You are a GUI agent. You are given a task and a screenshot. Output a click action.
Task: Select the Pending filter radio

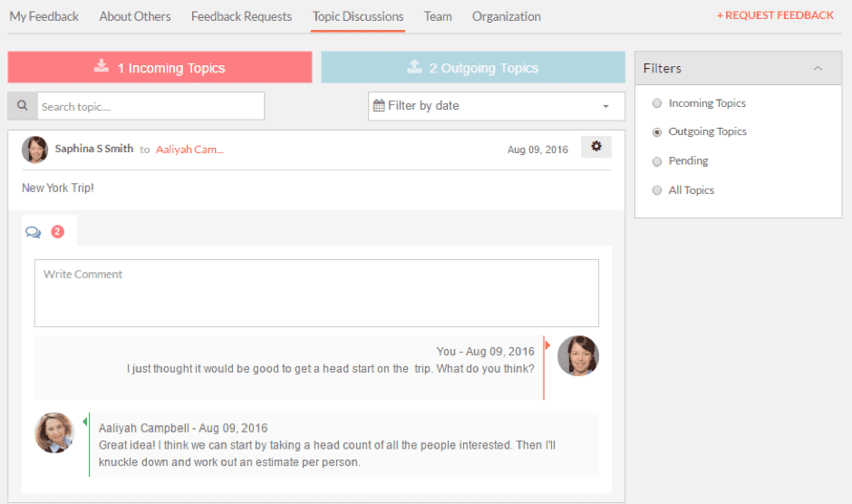click(657, 161)
